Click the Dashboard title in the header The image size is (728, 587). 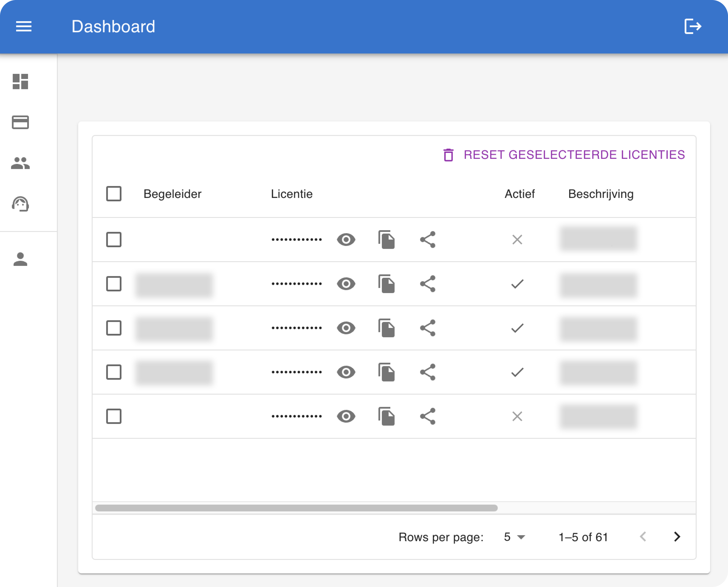[x=114, y=26]
